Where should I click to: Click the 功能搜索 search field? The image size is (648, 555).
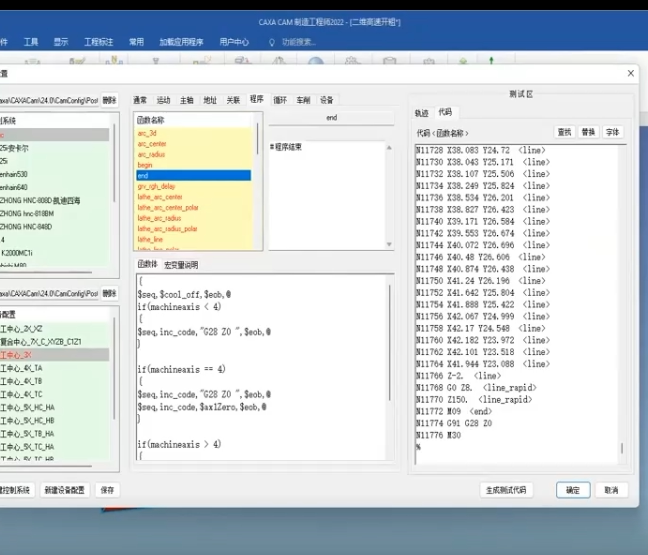click(x=299, y=42)
